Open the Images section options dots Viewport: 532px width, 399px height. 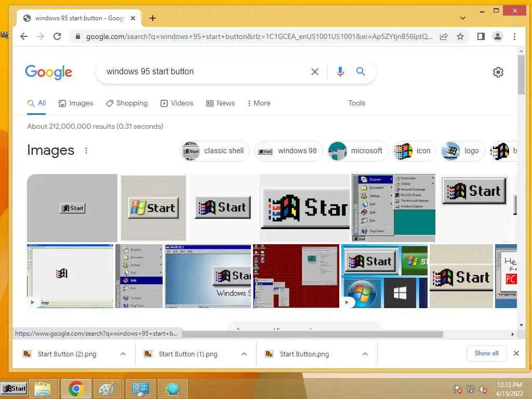coord(86,151)
